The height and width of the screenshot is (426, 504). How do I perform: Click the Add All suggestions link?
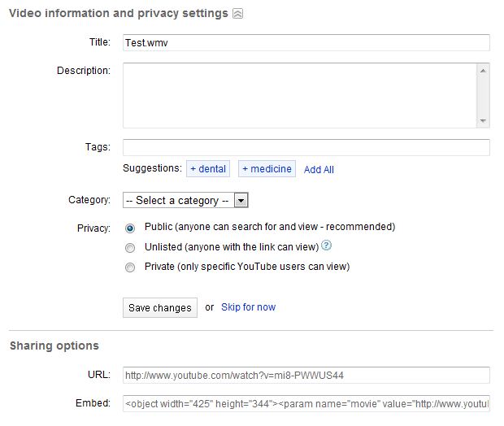[319, 170]
